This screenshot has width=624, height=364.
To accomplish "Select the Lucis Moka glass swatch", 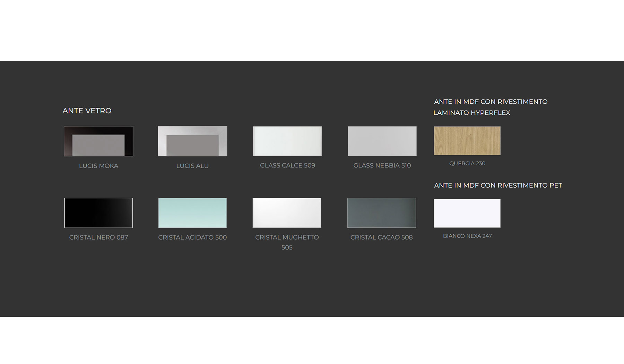I will click(x=98, y=141).
